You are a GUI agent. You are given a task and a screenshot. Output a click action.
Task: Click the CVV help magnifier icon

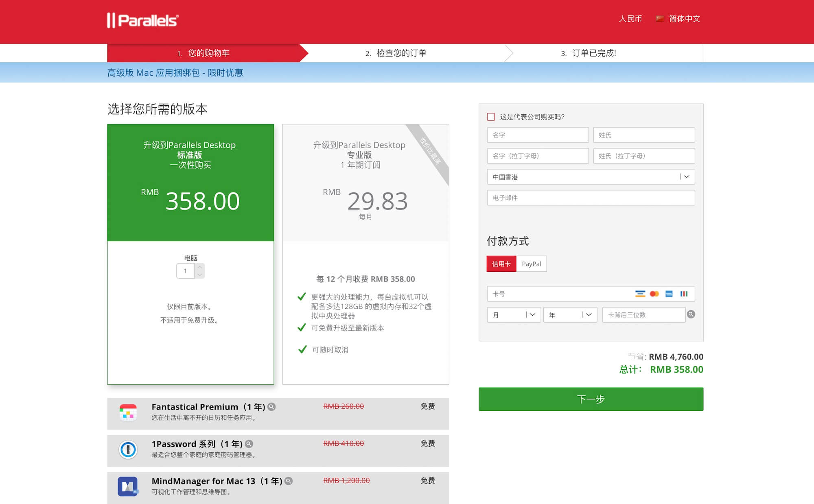point(691,314)
